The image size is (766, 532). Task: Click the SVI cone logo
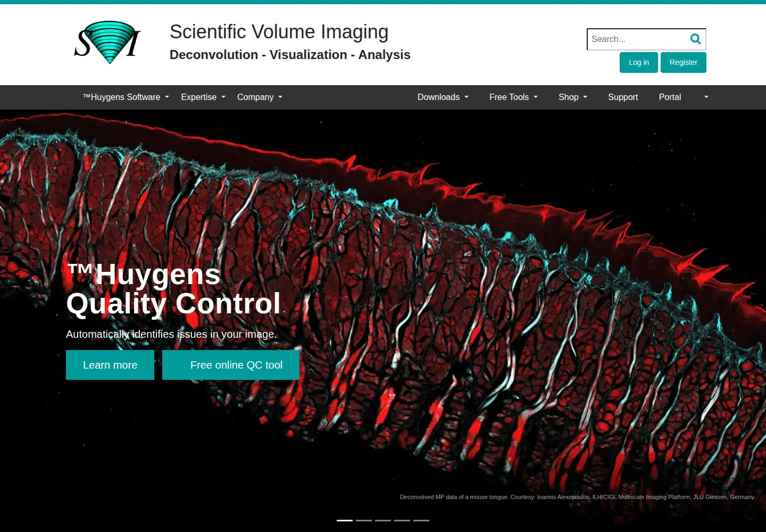[x=107, y=42]
